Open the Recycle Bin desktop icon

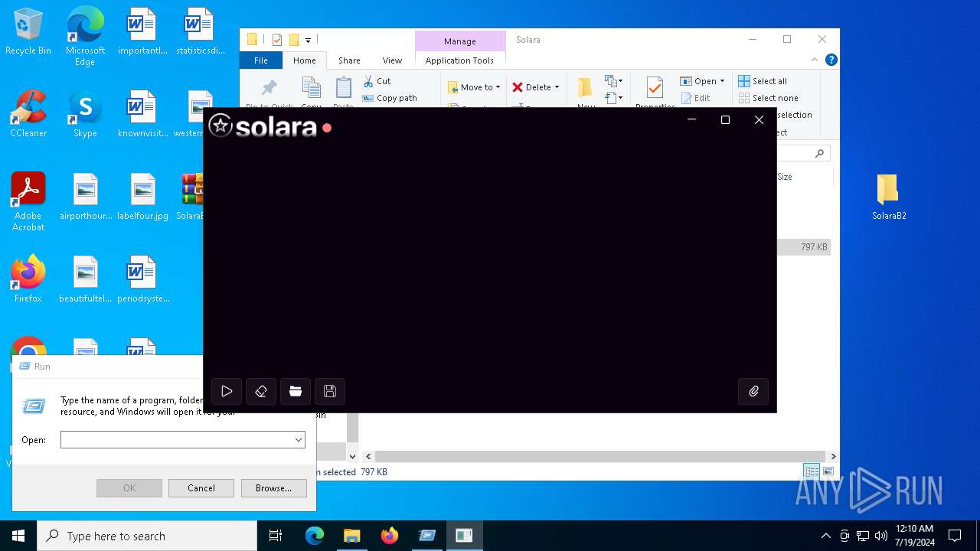tap(28, 32)
